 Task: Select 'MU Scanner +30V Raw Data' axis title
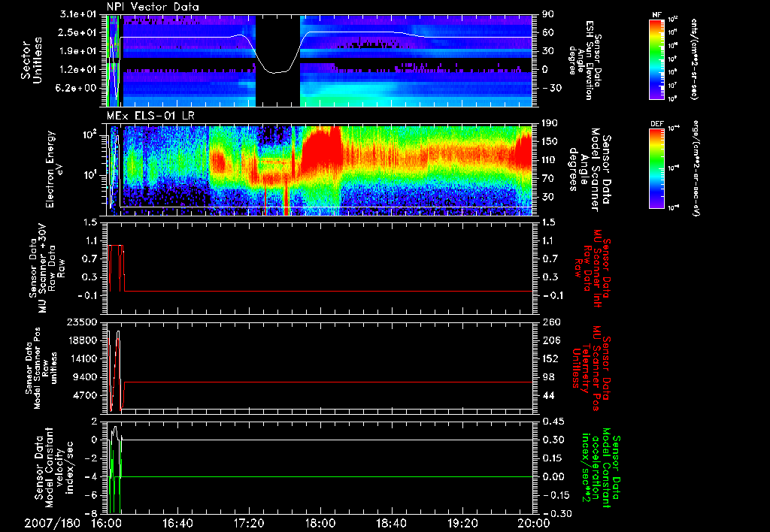[47, 268]
